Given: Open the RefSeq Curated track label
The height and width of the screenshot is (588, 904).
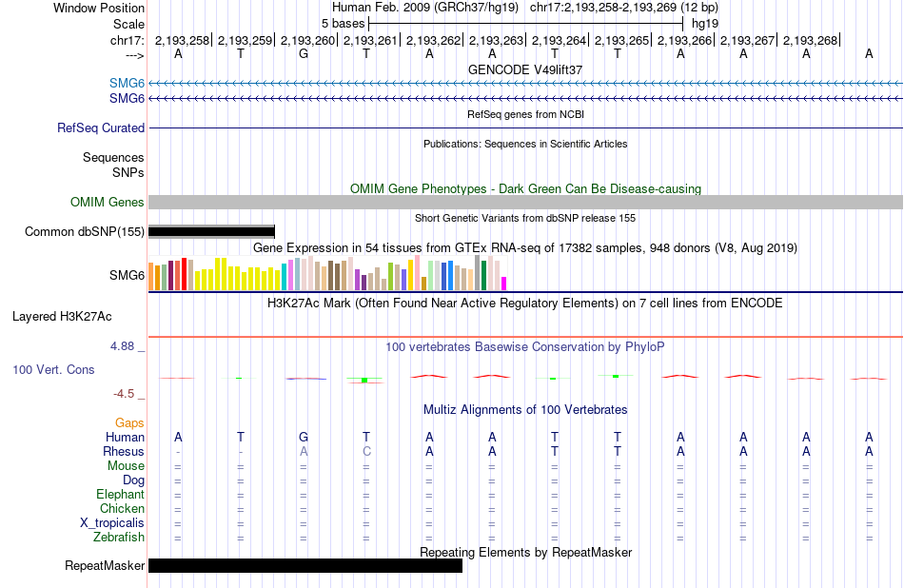Looking at the screenshot, I should (100, 128).
